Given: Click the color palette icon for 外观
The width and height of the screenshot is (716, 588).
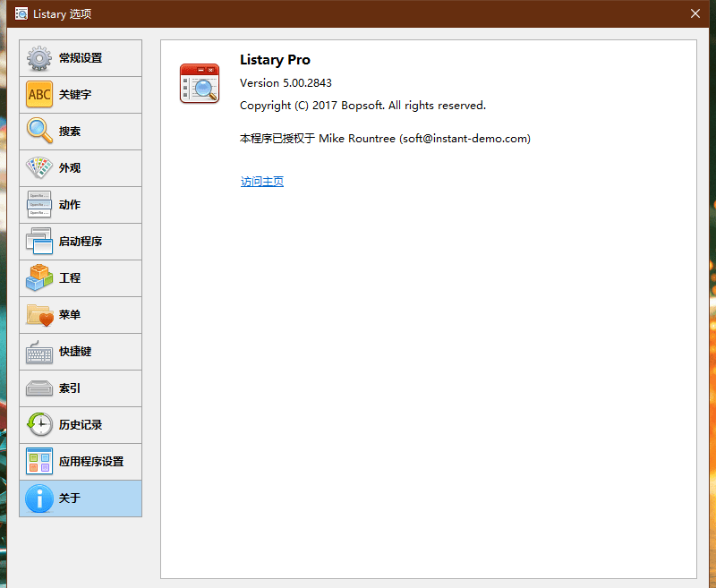Looking at the screenshot, I should (x=39, y=168).
